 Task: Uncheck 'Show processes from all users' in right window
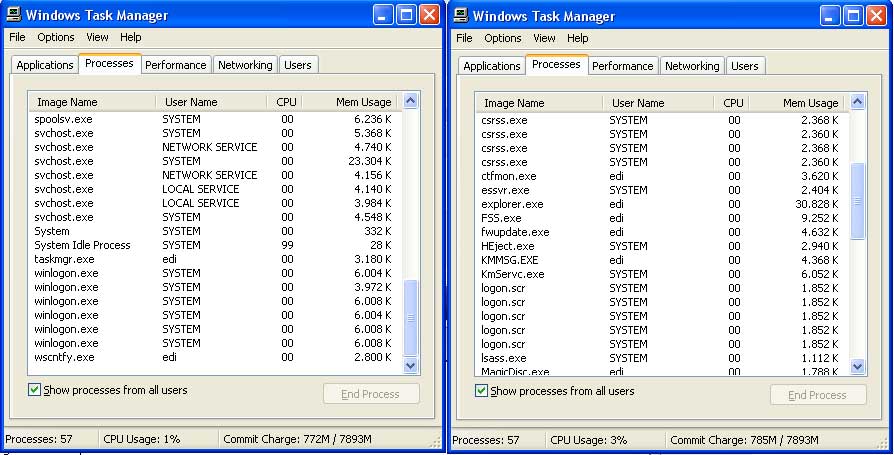pos(481,391)
